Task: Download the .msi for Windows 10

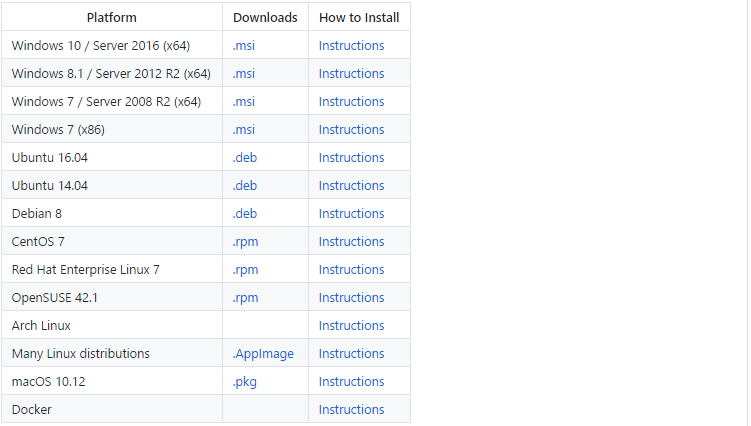Action: (x=244, y=46)
